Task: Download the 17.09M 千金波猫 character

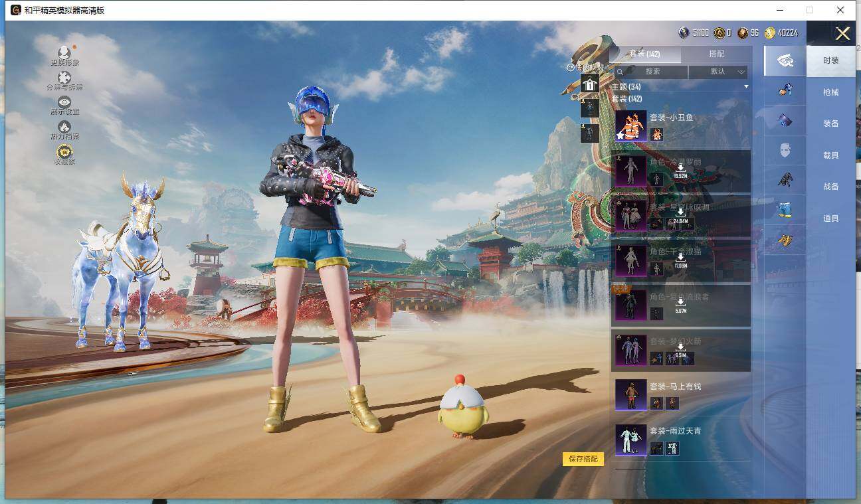Action: (680, 260)
